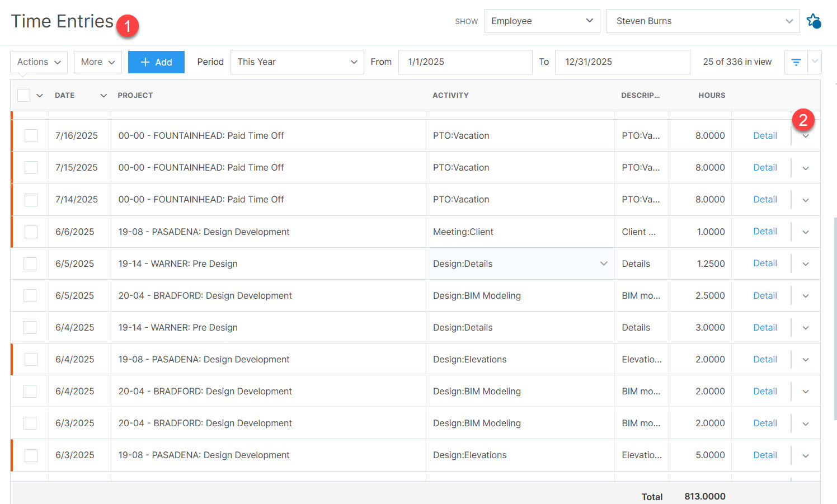Click 20-04 - BRADFORD project on 6/3/2025 row
837x504 pixels.
pyautogui.click(x=205, y=423)
